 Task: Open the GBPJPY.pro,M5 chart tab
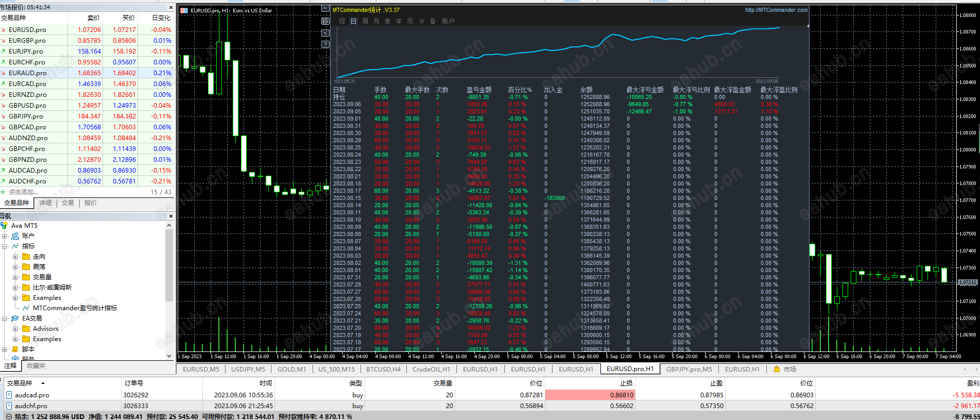click(x=689, y=369)
